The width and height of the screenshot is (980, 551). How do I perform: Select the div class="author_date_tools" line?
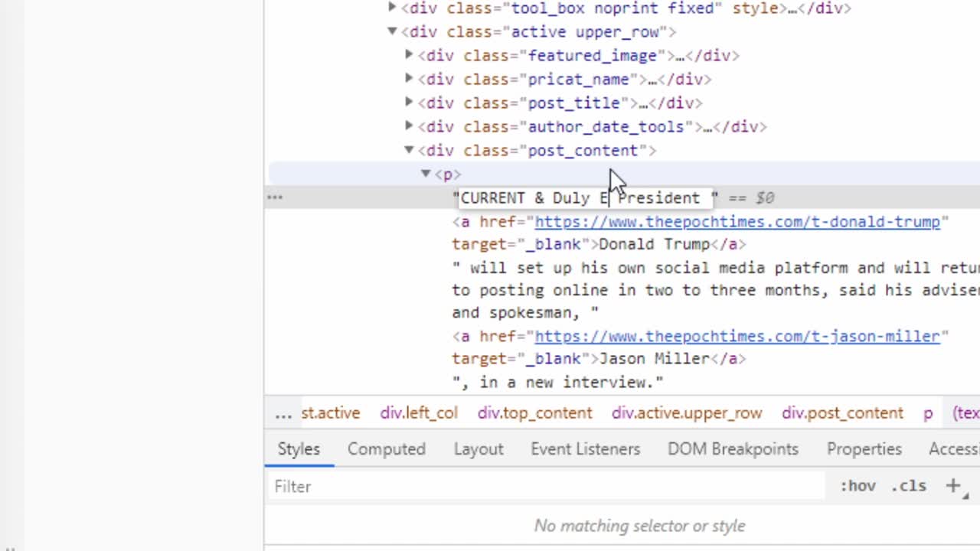593,127
